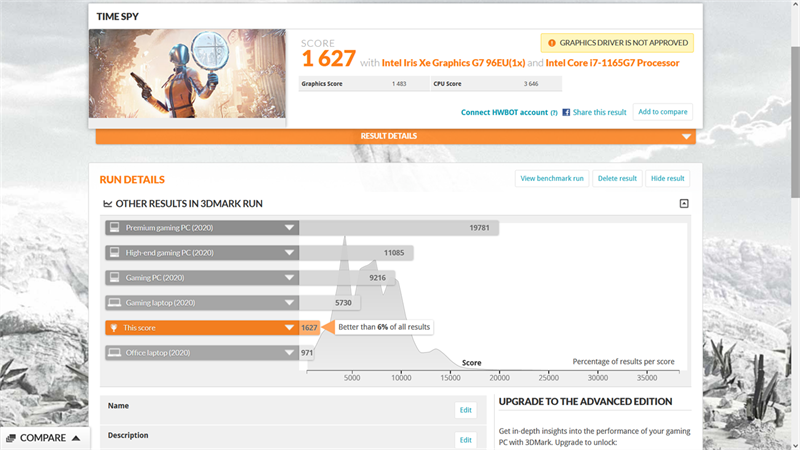Click the Graphics driver is not approved notice
The image size is (800, 450).
(x=617, y=43)
